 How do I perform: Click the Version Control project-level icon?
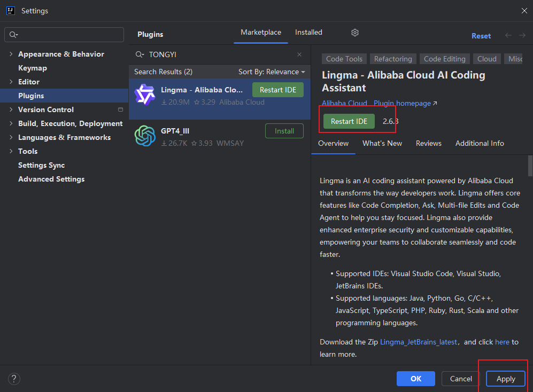click(x=120, y=109)
